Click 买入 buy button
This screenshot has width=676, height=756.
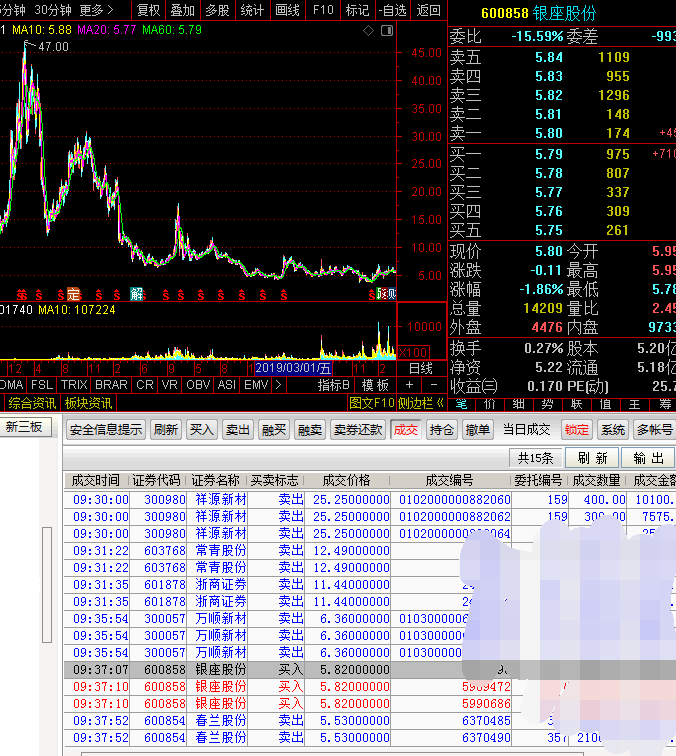202,430
